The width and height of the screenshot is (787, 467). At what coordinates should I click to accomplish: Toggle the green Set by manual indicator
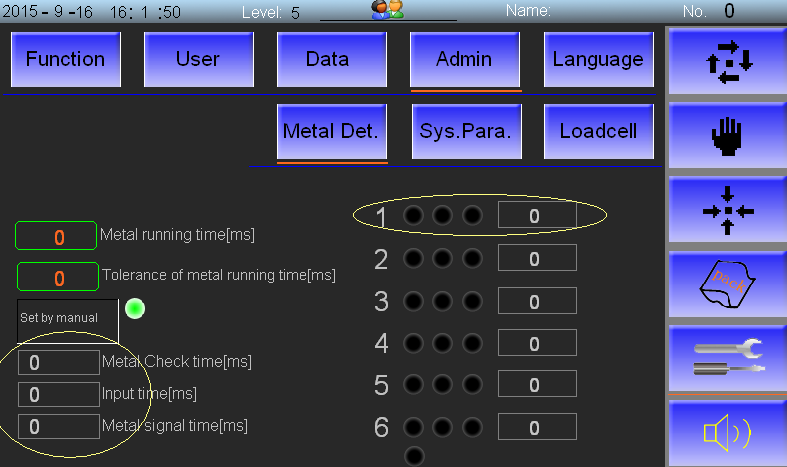pyautogui.click(x=135, y=308)
